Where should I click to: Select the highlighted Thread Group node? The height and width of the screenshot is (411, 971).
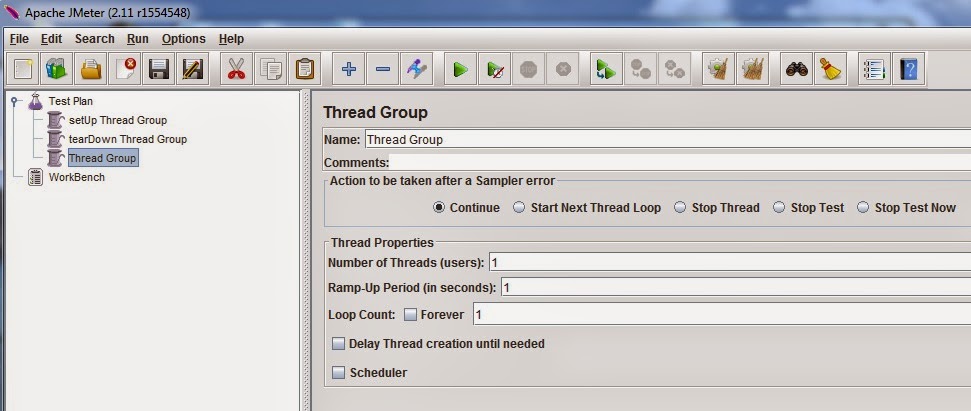pyautogui.click(x=102, y=158)
